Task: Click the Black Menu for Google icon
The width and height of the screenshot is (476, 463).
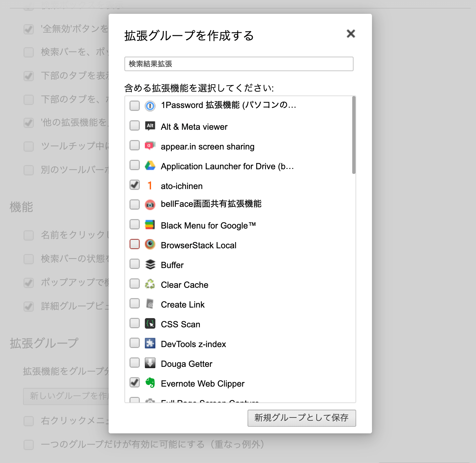Action: tap(150, 225)
